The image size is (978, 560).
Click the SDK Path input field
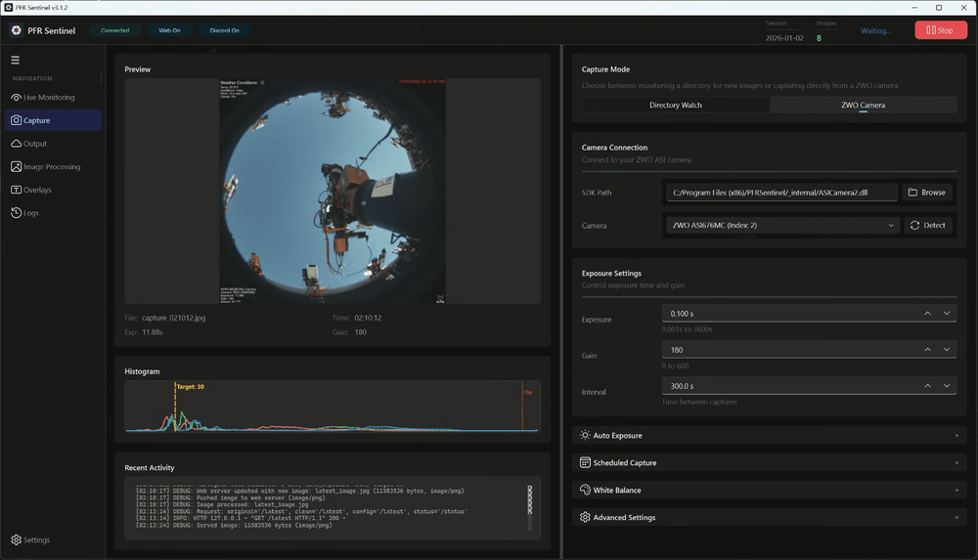(x=781, y=193)
